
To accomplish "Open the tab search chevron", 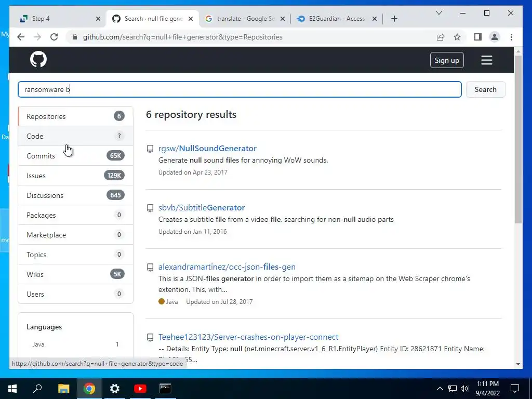I will (x=438, y=13).
